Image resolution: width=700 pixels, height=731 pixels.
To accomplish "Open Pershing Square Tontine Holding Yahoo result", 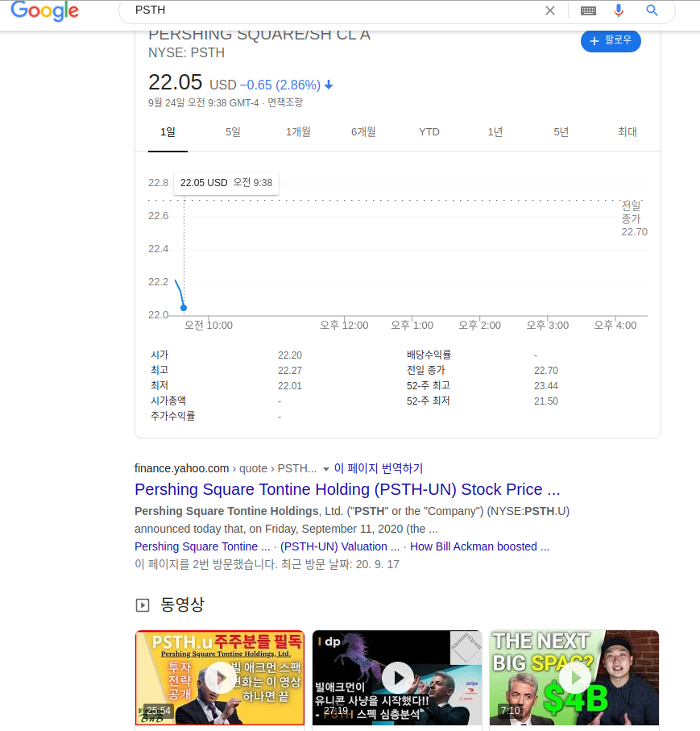I will [347, 489].
